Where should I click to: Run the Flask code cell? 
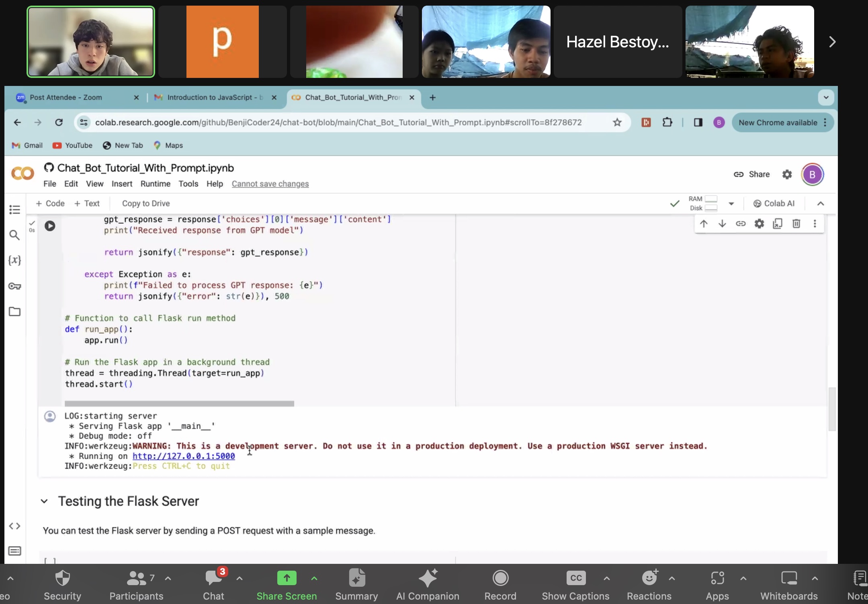pyautogui.click(x=50, y=226)
